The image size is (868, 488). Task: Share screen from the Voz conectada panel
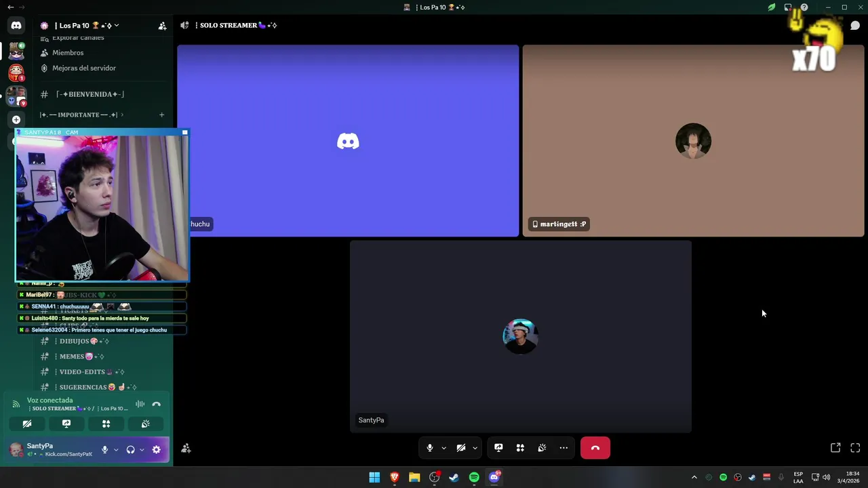(66, 424)
